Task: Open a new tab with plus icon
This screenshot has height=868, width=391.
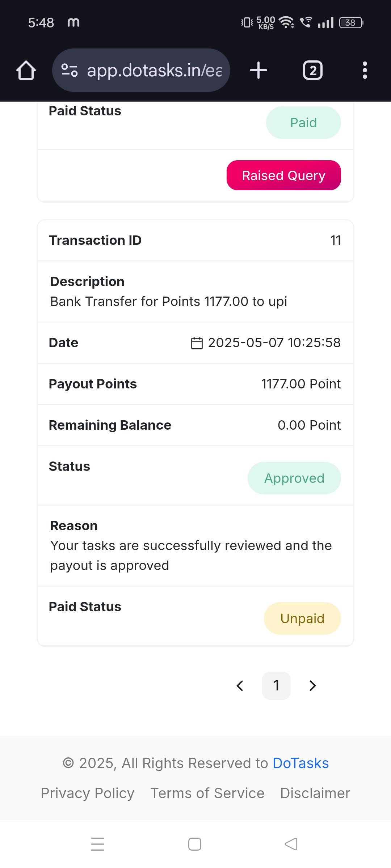Action: 258,70
